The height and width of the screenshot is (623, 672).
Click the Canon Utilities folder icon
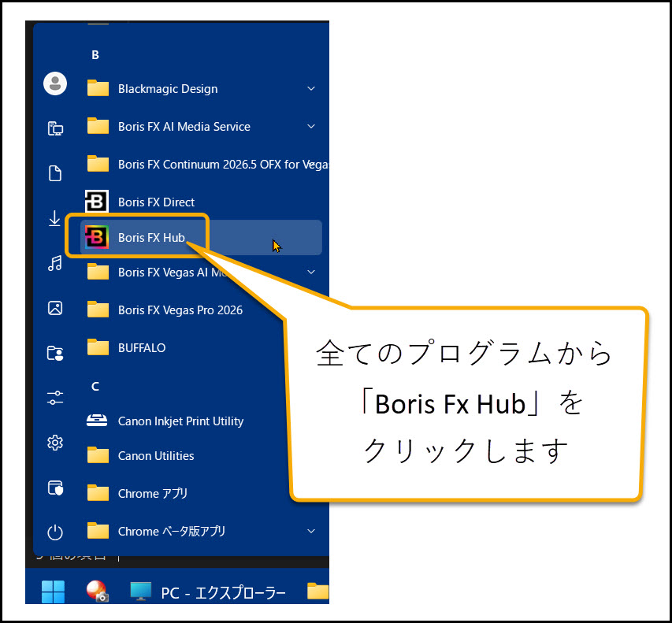tap(98, 455)
